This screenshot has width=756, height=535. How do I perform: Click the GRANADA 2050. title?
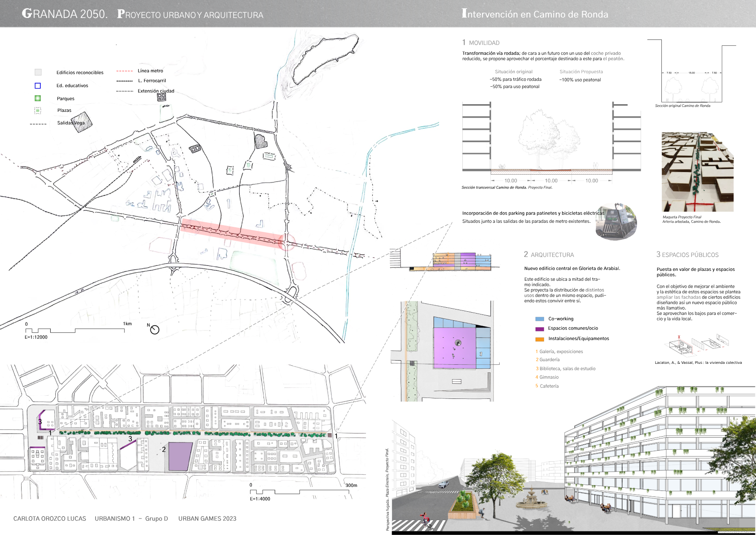65,14
